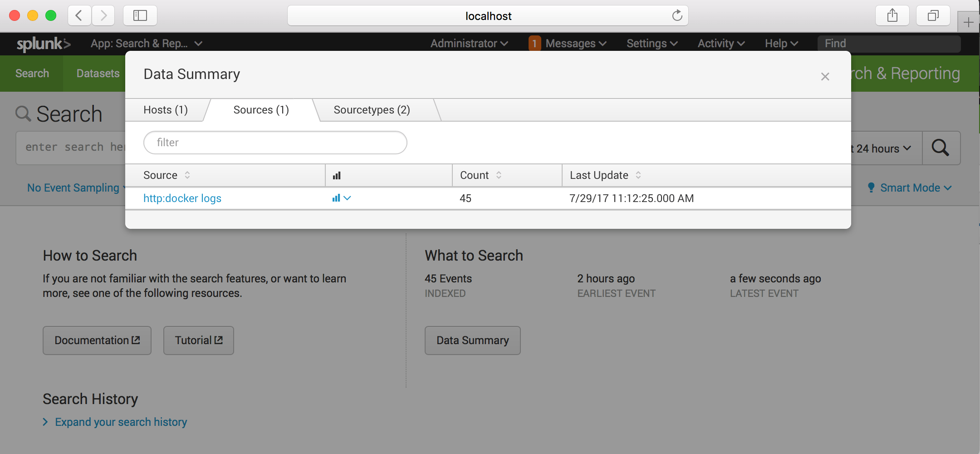
Task: Click the bar graph icon in the table header
Action: tap(337, 175)
